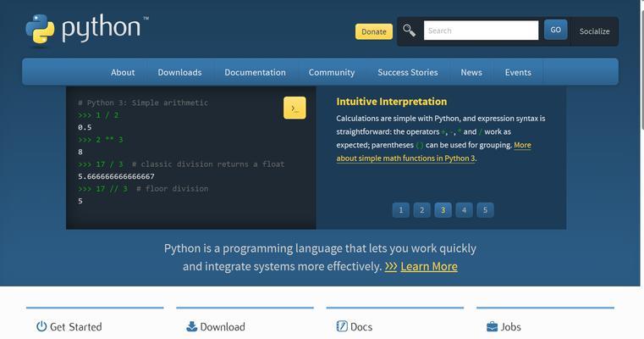Click the Download arrow icon
Screen dimensions: 644x339
pyautogui.click(x=191, y=326)
